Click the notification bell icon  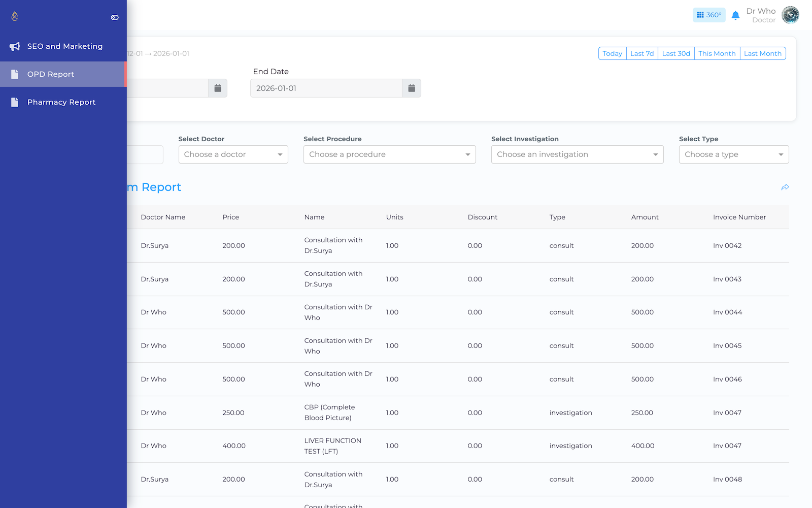coord(735,15)
